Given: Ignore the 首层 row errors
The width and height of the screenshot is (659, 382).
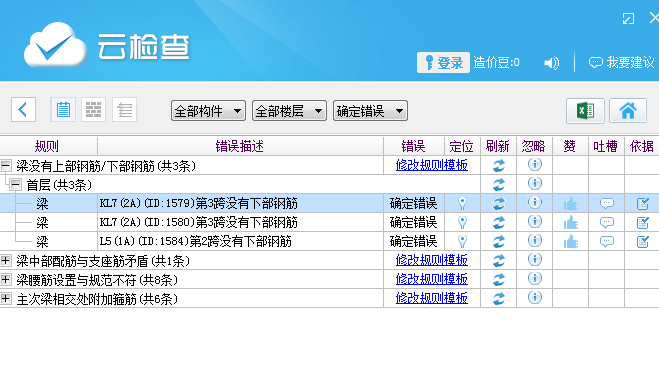Looking at the screenshot, I should coord(535,183).
